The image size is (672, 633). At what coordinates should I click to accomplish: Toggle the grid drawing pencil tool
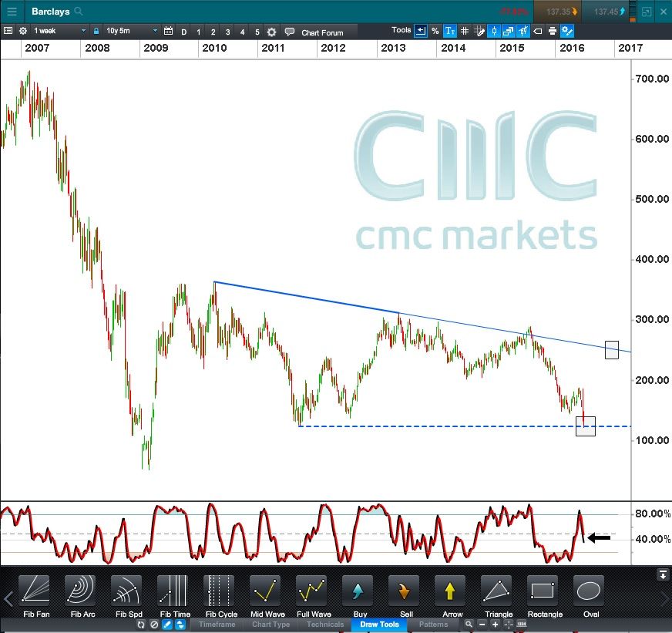479,31
